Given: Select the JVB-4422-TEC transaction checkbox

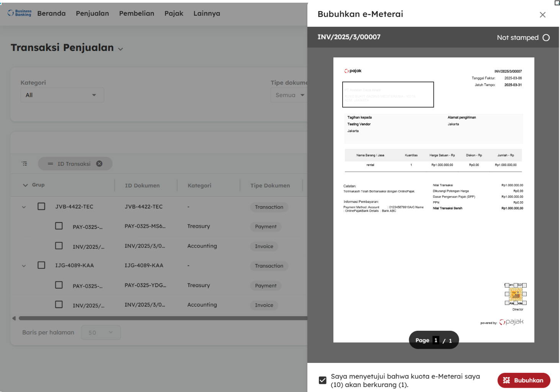Looking at the screenshot, I should click(x=41, y=207).
